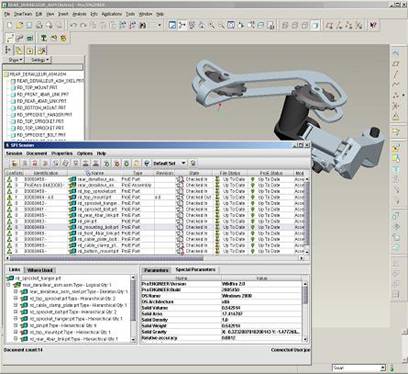Sort by the File Status column header
Viewport: 408px width, 374px height.
click(x=230, y=173)
